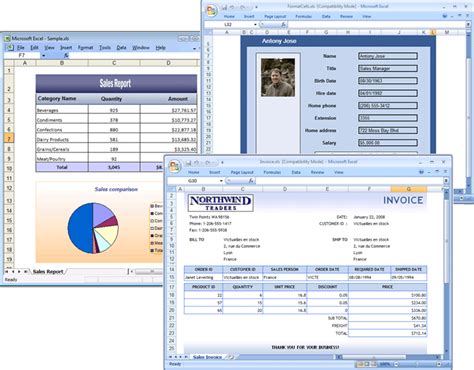
Task: Expand the formula bar in Invoice window
Action: 446,180
